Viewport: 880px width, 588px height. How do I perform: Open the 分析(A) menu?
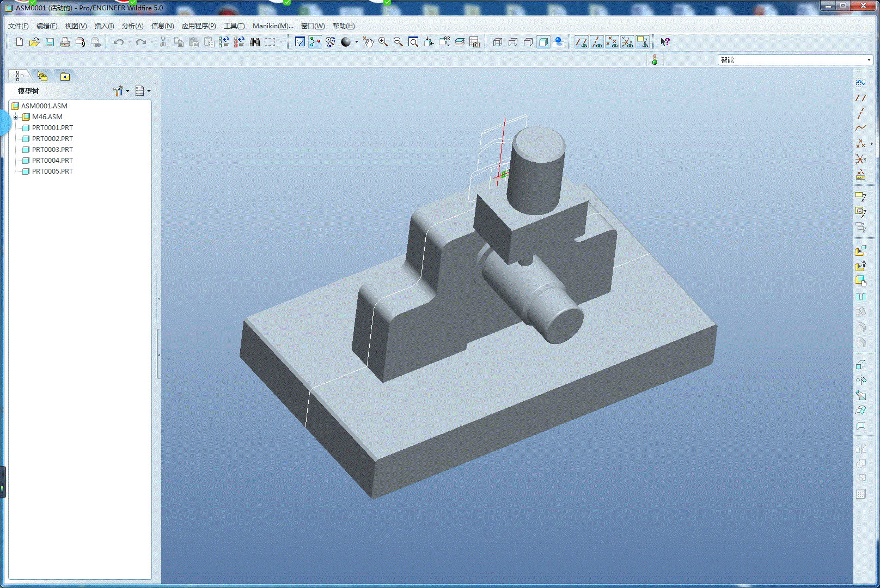pos(132,26)
